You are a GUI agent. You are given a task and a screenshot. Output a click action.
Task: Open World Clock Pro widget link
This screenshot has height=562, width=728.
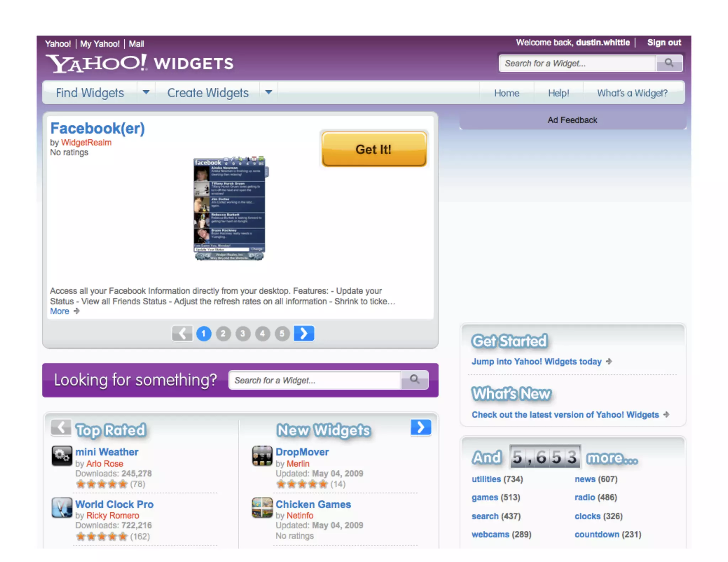point(114,504)
